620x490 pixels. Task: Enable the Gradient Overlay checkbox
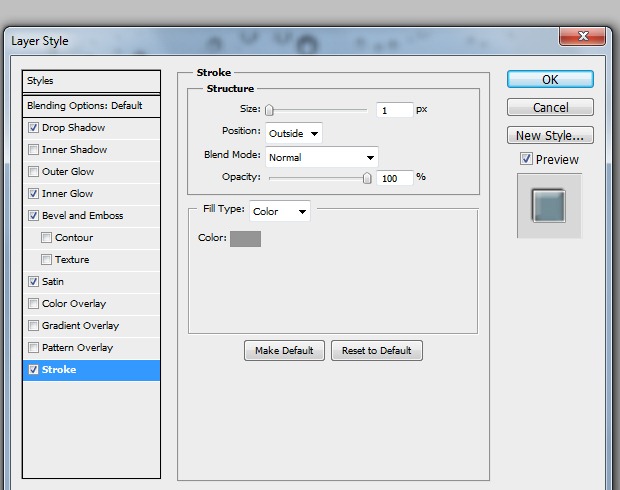[34, 325]
